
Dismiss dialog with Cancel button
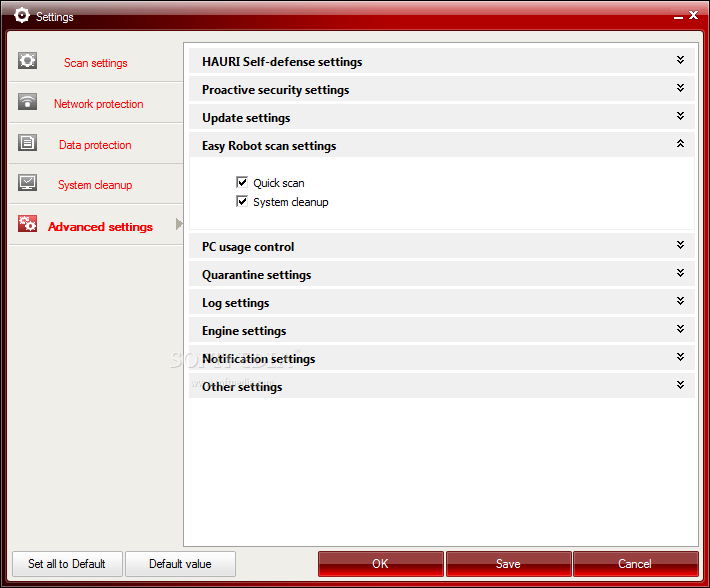(635, 564)
